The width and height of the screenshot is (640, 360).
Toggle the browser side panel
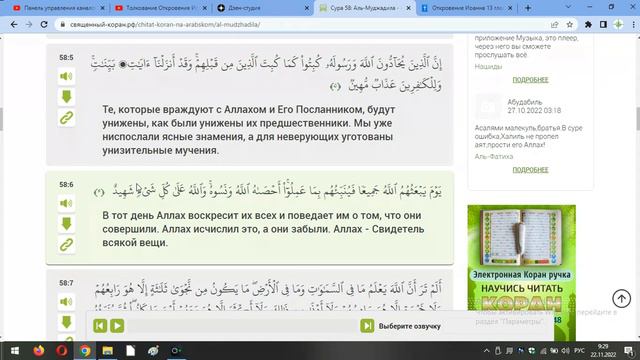pyautogui.click(x=603, y=24)
